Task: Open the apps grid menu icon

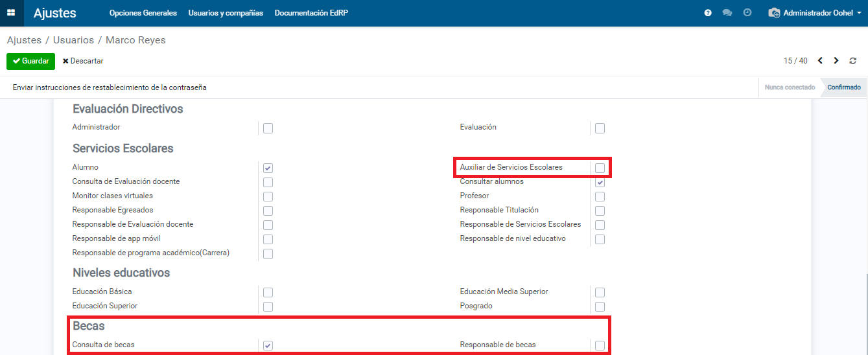Action: click(x=11, y=13)
